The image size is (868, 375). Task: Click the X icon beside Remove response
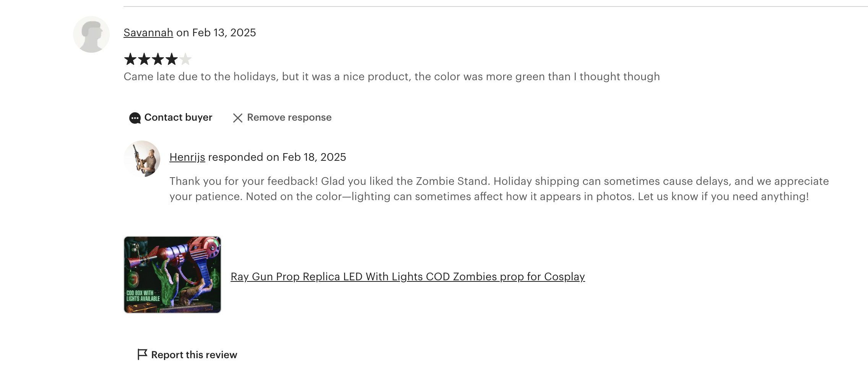(238, 118)
